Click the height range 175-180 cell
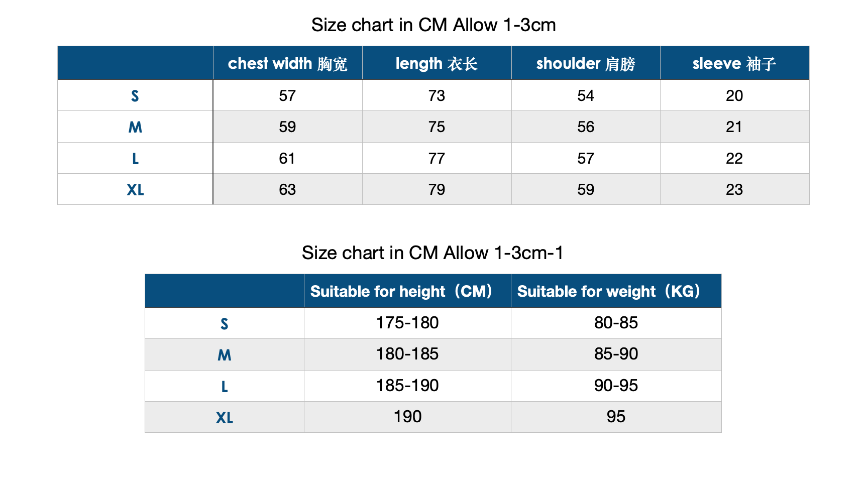Viewport: 868px width, 482px height. coord(407,323)
